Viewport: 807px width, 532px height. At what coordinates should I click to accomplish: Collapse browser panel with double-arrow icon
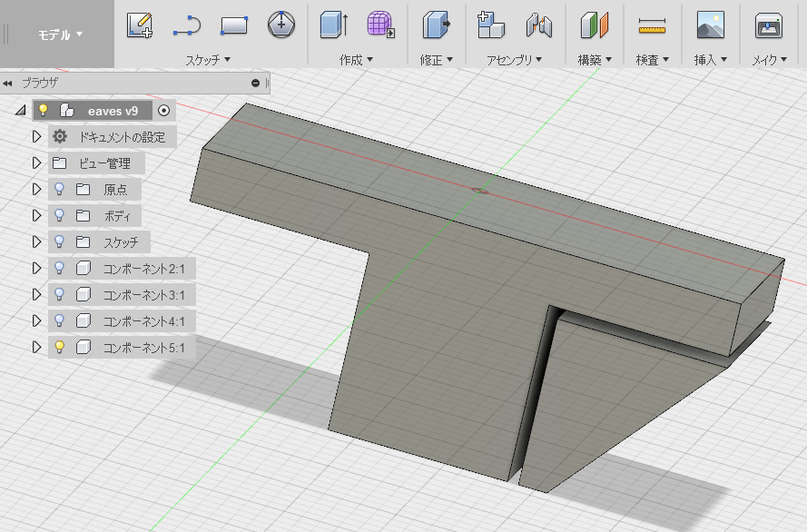point(7,84)
